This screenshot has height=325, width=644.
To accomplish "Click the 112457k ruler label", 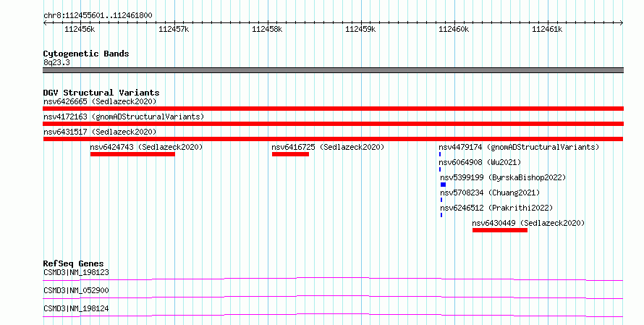I will pos(174,29).
